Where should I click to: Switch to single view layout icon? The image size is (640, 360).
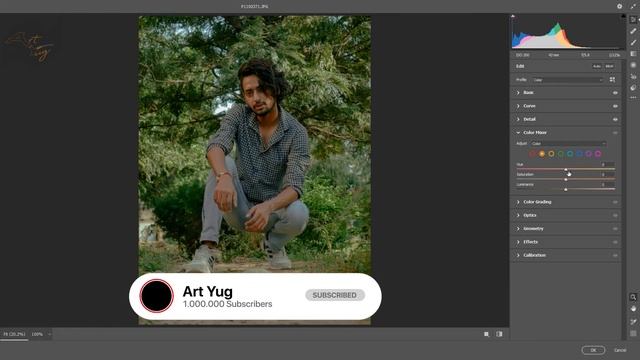pos(486,334)
